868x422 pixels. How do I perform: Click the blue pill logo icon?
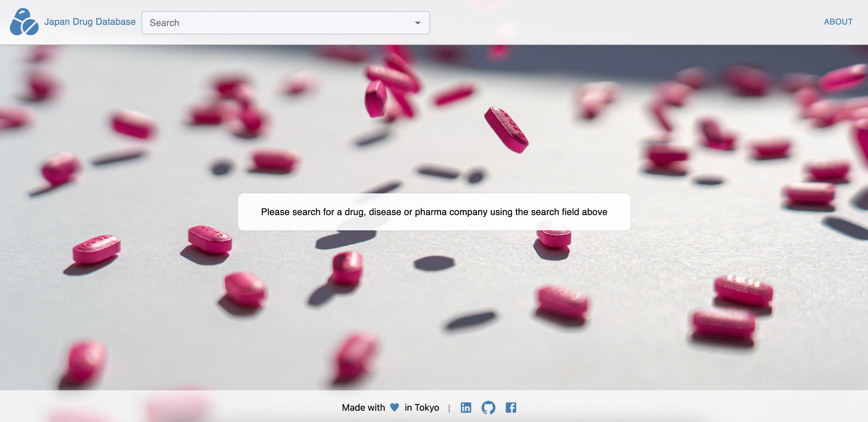point(24,22)
